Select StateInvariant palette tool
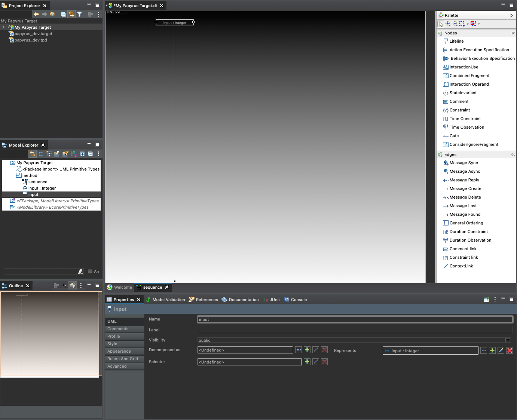517x420 pixels. [460, 93]
